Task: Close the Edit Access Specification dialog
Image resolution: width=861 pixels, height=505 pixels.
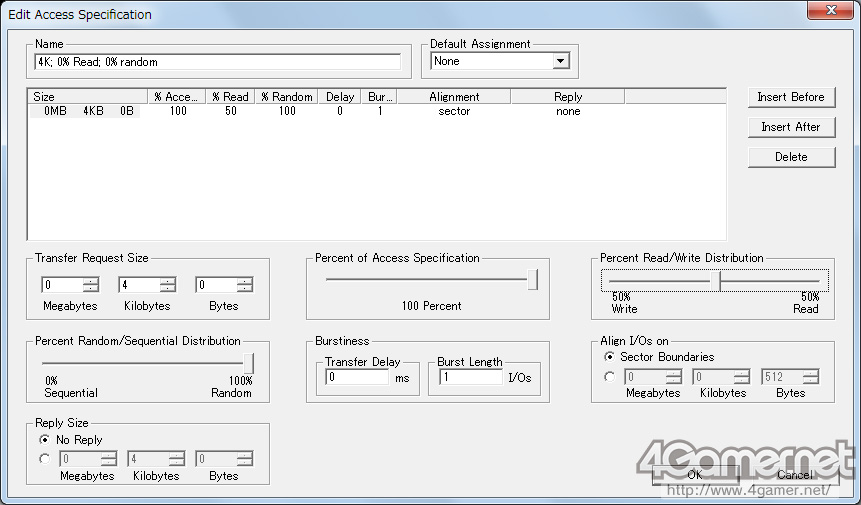Action: tap(829, 12)
